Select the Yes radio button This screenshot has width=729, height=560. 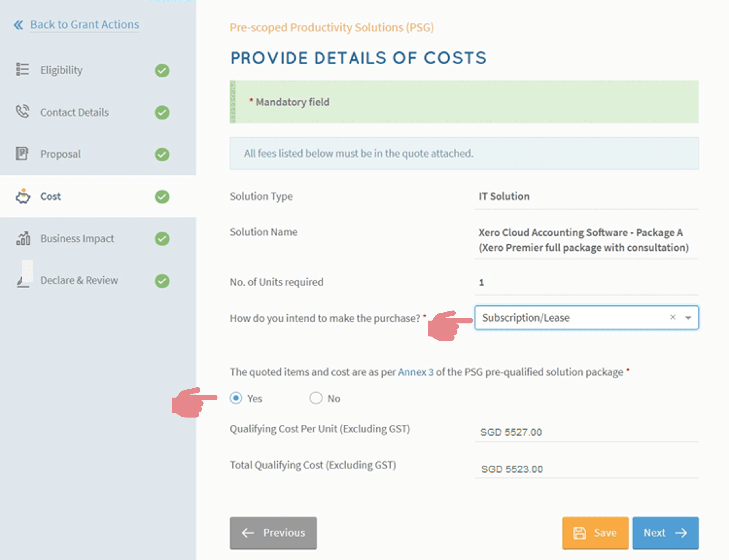(x=236, y=398)
